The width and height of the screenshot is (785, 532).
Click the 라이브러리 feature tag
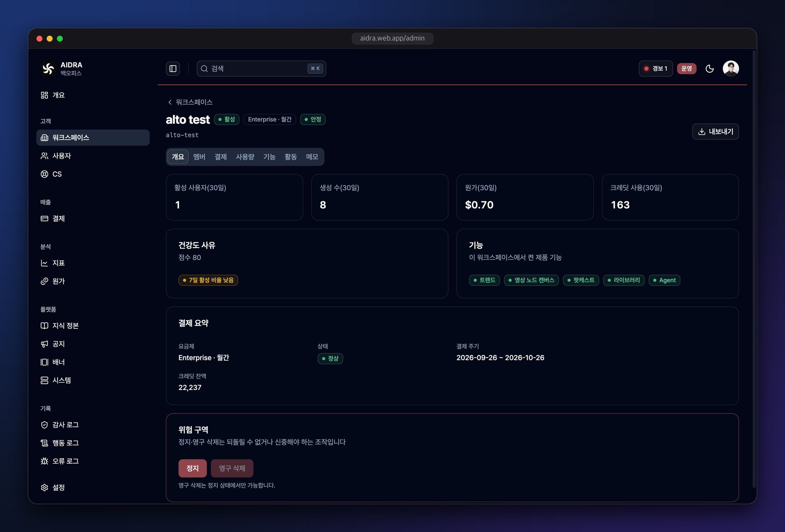623,280
